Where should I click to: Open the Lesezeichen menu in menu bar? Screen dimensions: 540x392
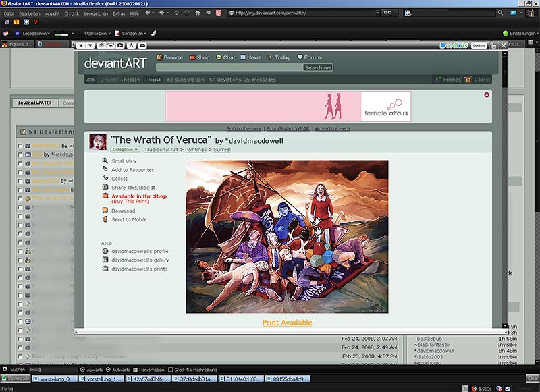click(x=96, y=13)
